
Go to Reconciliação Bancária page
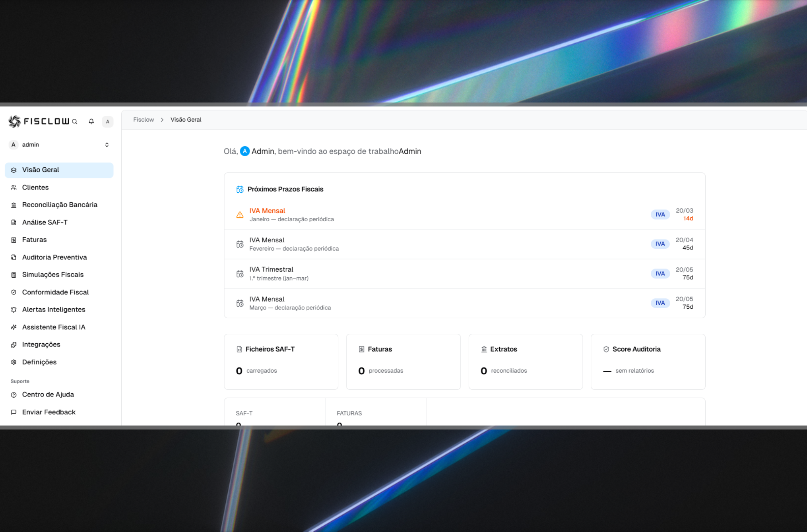pos(60,205)
